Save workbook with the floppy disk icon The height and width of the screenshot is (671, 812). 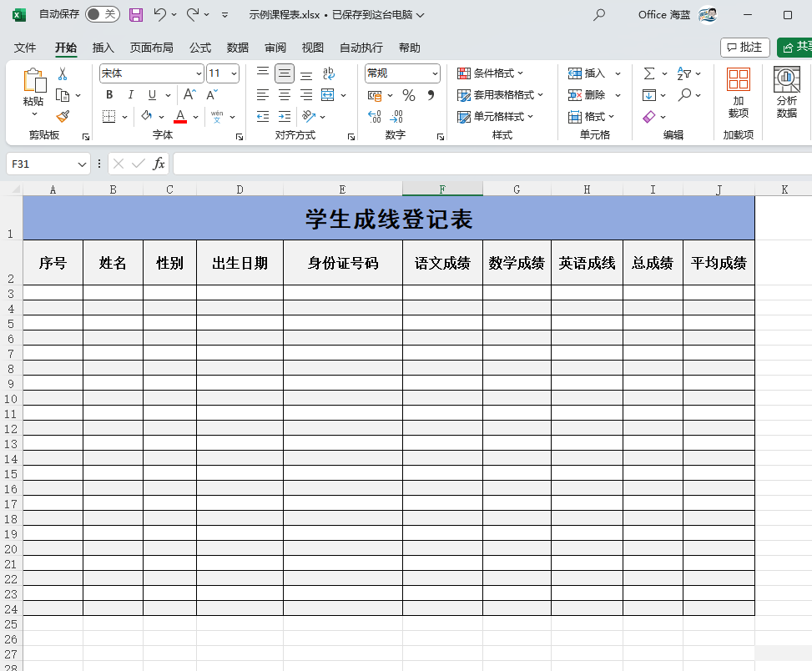pyautogui.click(x=136, y=14)
